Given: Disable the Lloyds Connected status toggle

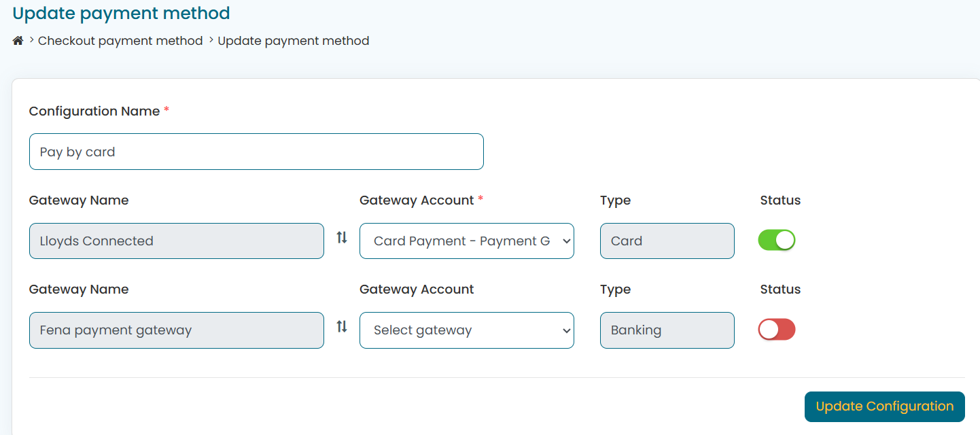Looking at the screenshot, I should [x=776, y=240].
